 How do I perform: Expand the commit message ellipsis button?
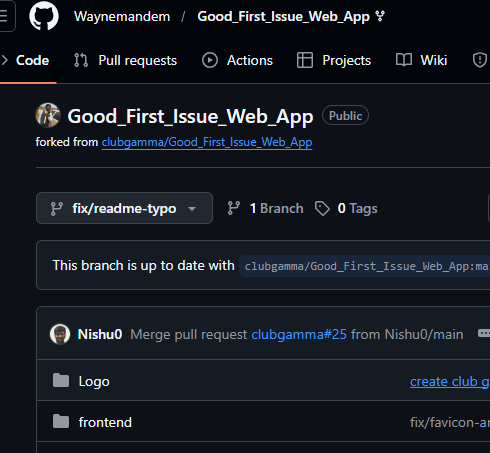point(484,333)
